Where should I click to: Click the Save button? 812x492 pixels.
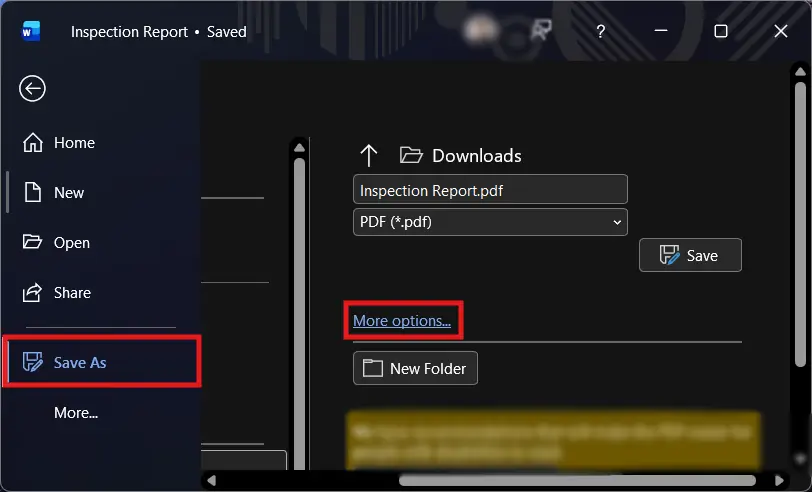click(x=690, y=255)
